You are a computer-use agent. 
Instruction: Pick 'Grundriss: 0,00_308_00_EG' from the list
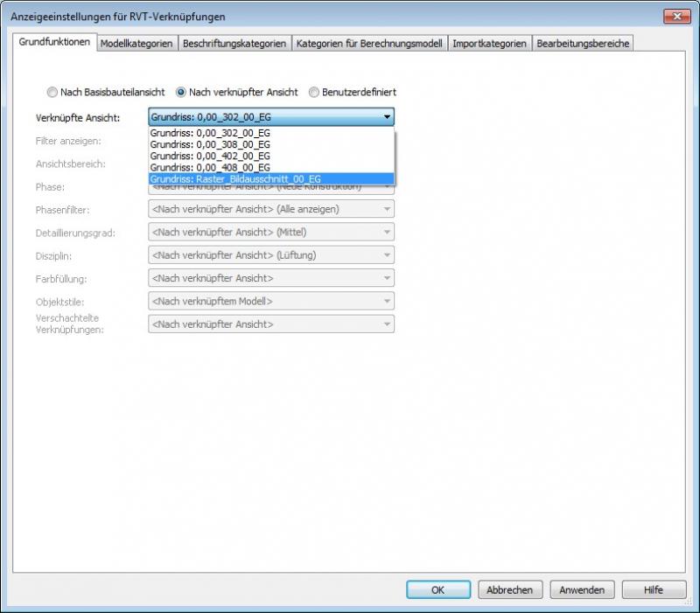210,144
